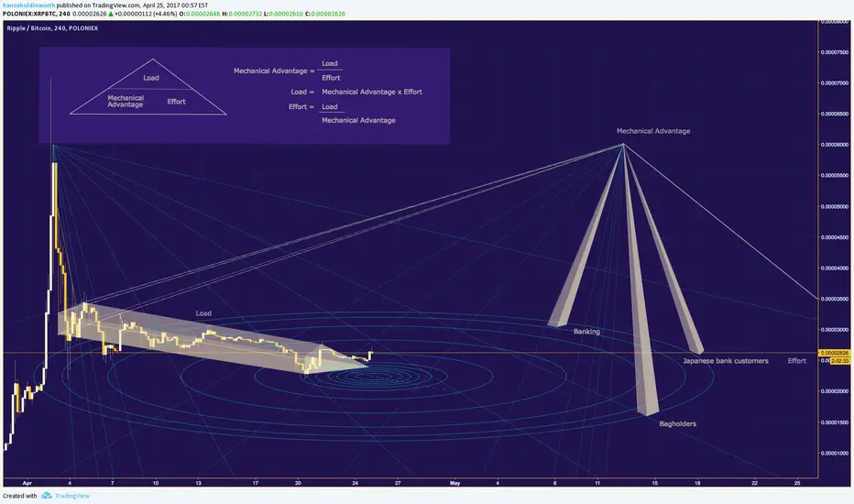This screenshot has width=854, height=504.
Task: Select 'Load' inside the triangle diagram
Action: [151, 78]
